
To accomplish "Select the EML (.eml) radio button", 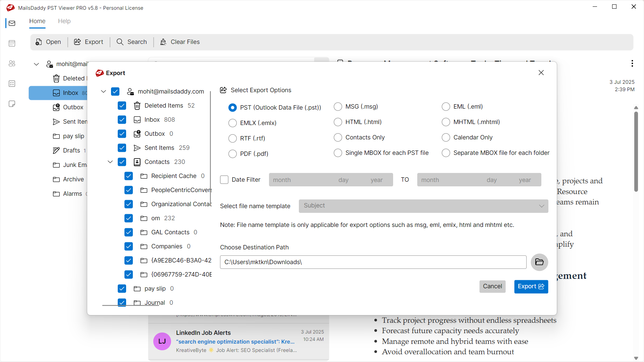I will pos(446,107).
